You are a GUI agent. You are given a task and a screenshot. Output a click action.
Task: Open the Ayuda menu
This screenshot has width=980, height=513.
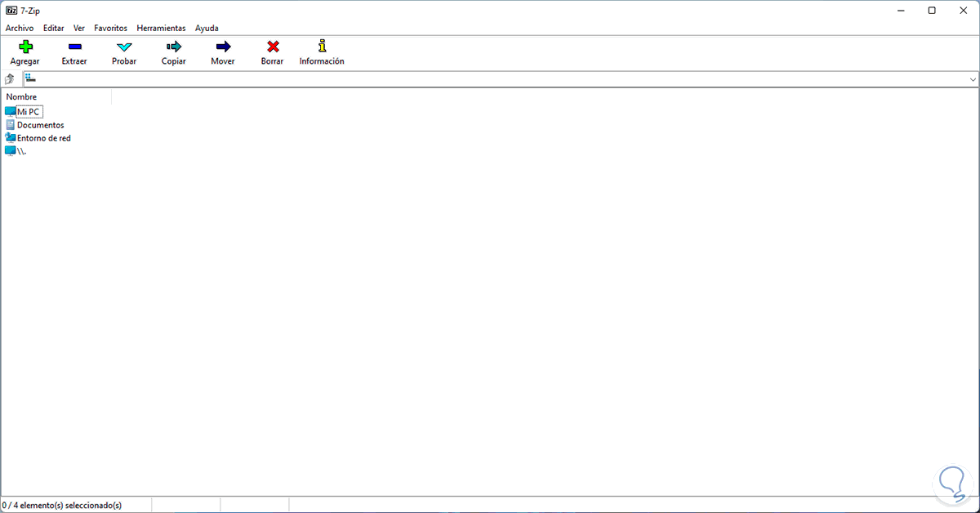(x=207, y=28)
